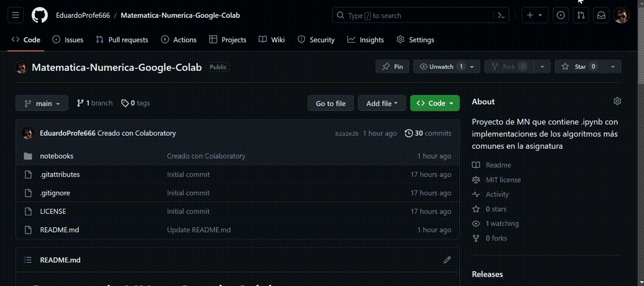The width and height of the screenshot is (644, 286).
Task: Click the book icon next to Readme
Action: pos(476,165)
